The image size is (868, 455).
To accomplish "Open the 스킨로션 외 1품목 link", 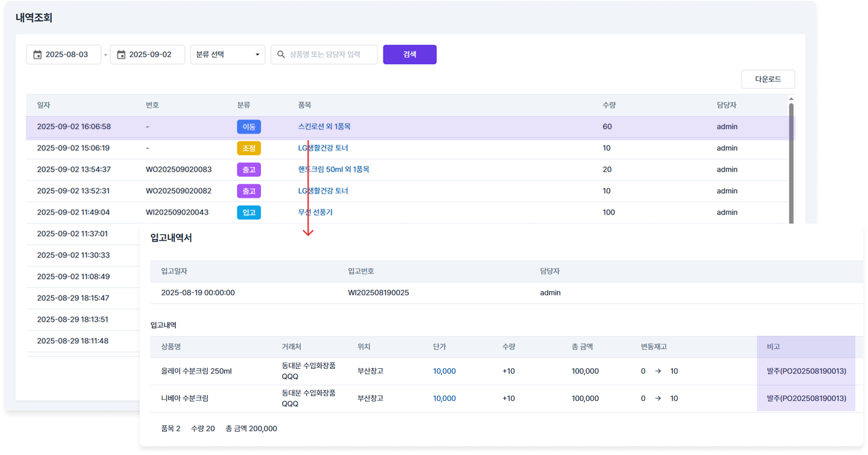I will [324, 127].
